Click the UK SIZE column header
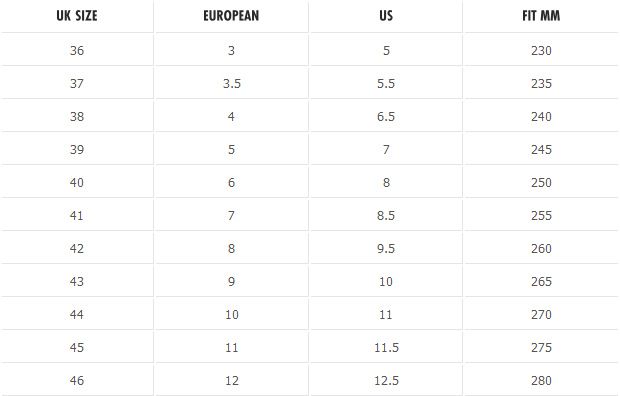This screenshot has height=396, width=620. pyautogui.click(x=77, y=16)
